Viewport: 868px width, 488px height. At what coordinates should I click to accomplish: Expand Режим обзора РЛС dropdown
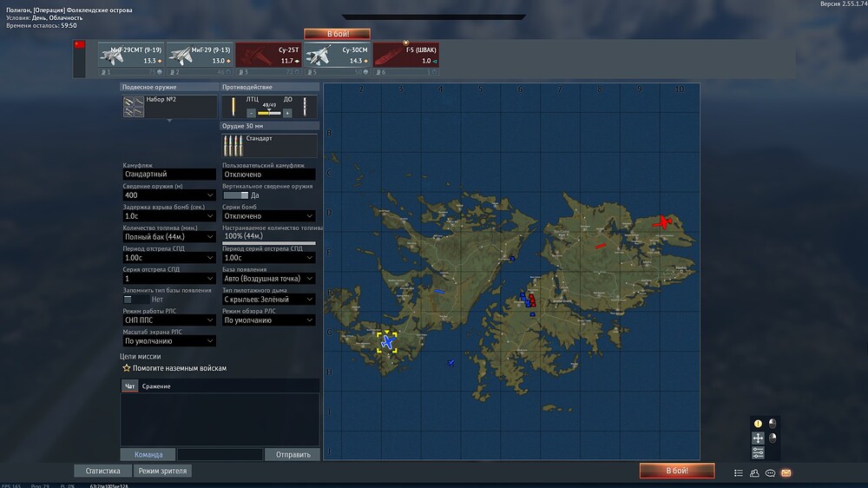(268, 320)
